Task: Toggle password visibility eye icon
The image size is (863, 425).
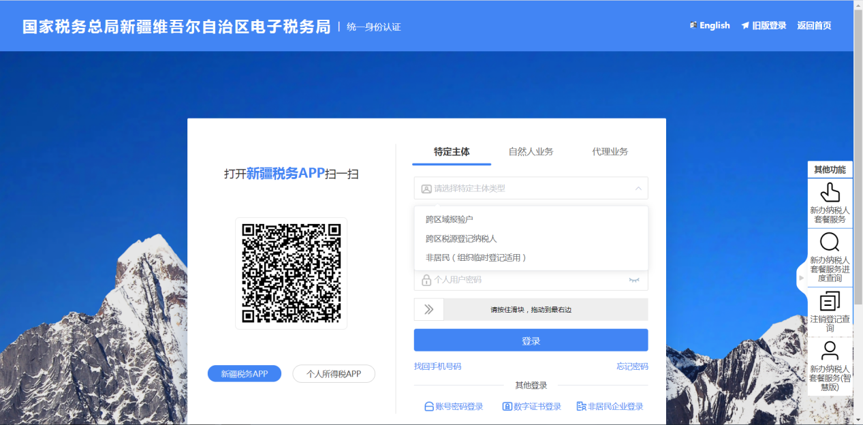Action: coord(634,280)
